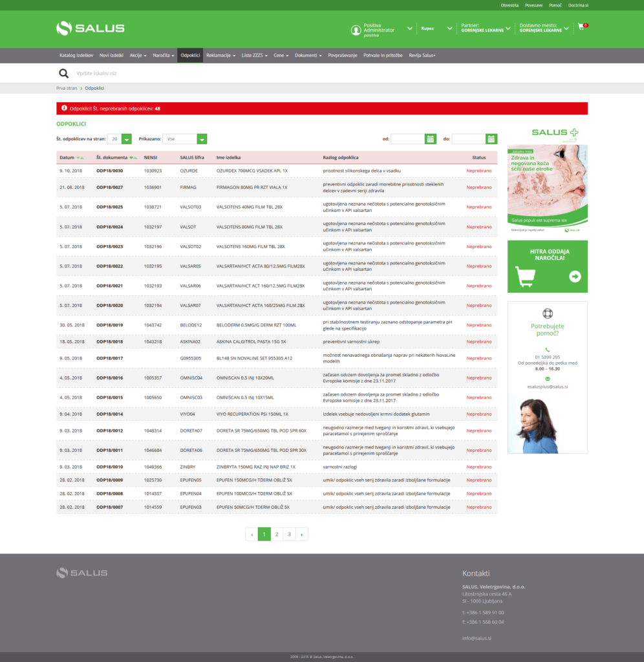
Task: Go to next page arrow in pagination
Action: point(301,535)
